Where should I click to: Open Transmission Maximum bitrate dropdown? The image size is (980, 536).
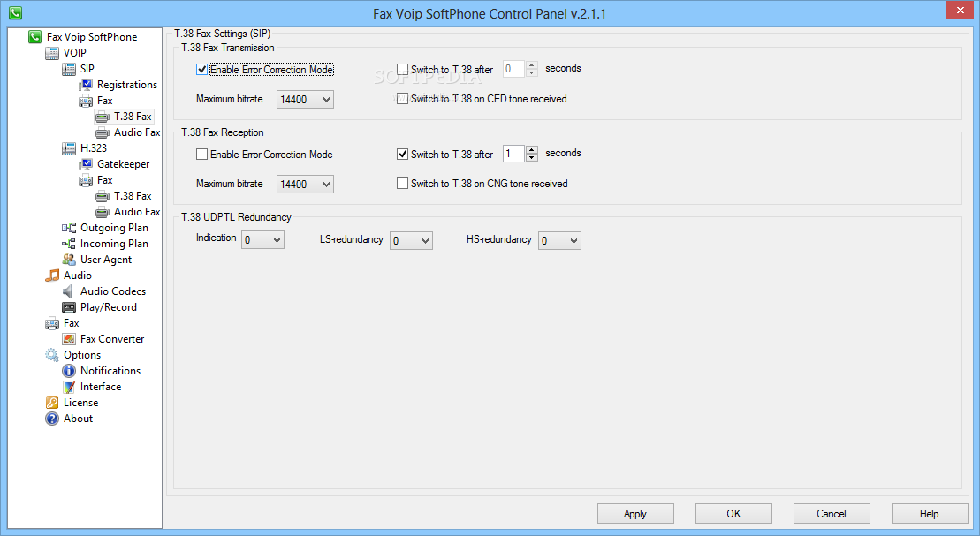pos(305,99)
